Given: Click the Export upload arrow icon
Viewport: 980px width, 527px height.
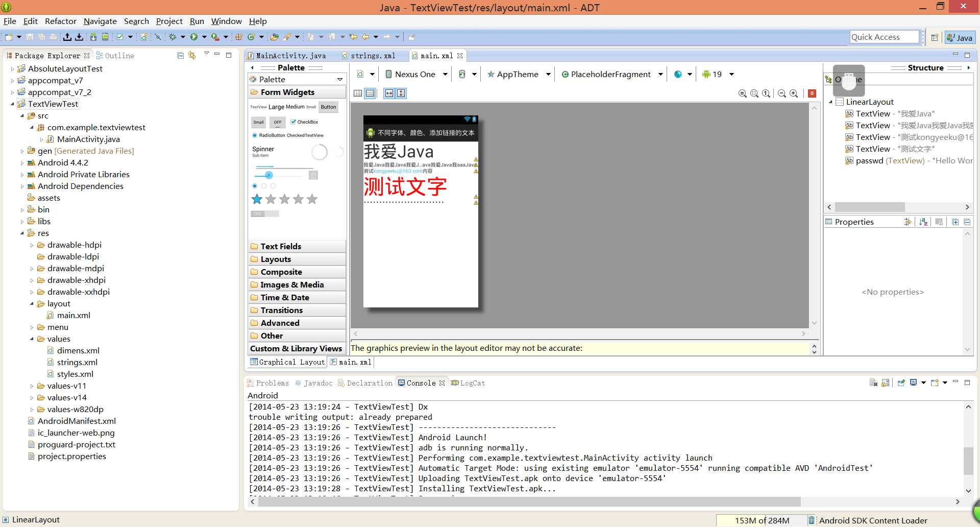Looking at the screenshot, I should (67, 37).
